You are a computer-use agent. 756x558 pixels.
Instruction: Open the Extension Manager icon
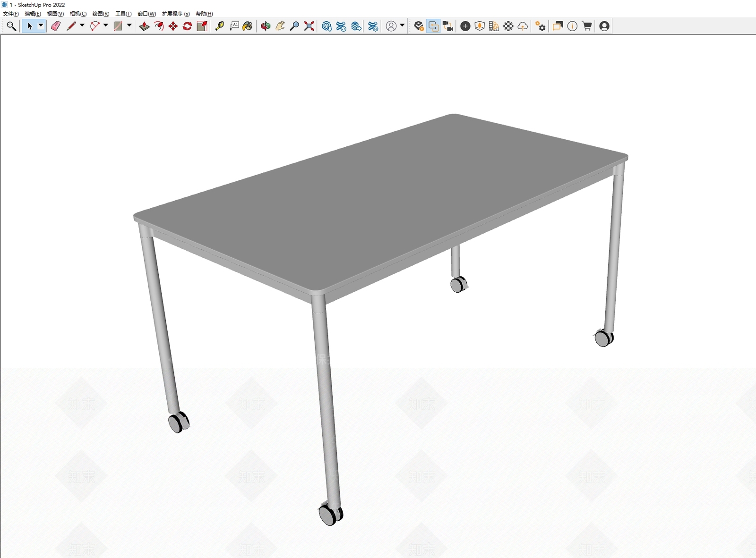pos(373,26)
